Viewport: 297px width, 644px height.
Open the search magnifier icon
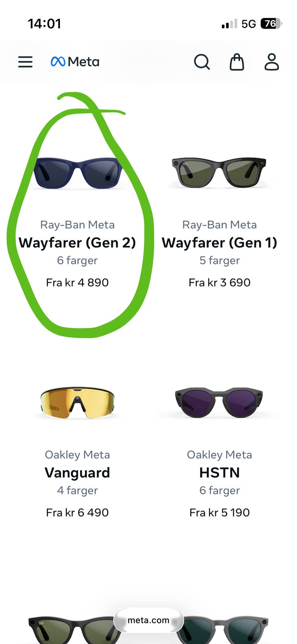(x=202, y=62)
